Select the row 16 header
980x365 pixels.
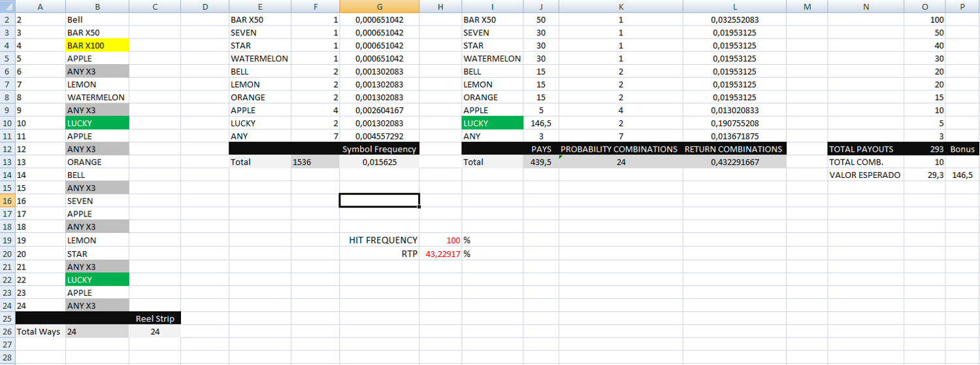coord(7,201)
